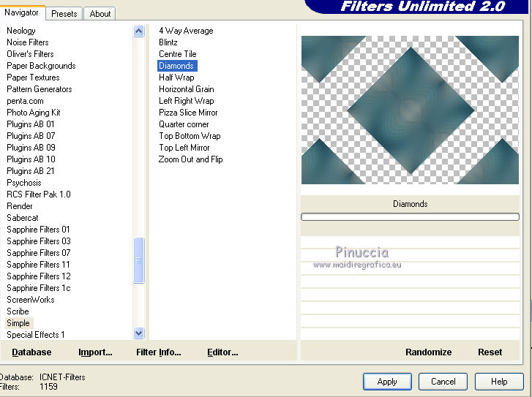Screen dimensions: 532x397
Task: Select Paper Backgrounds category
Action: (41, 66)
